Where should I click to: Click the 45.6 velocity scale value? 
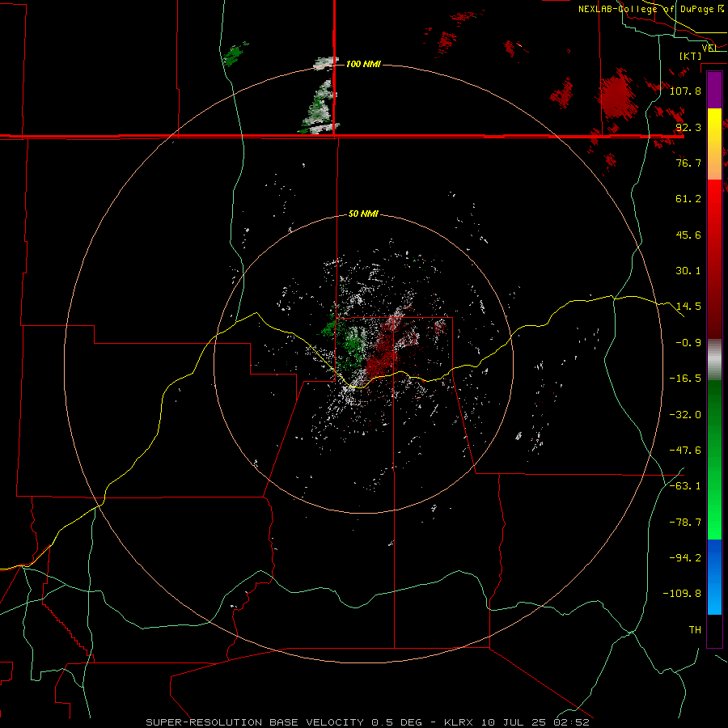[688, 235]
